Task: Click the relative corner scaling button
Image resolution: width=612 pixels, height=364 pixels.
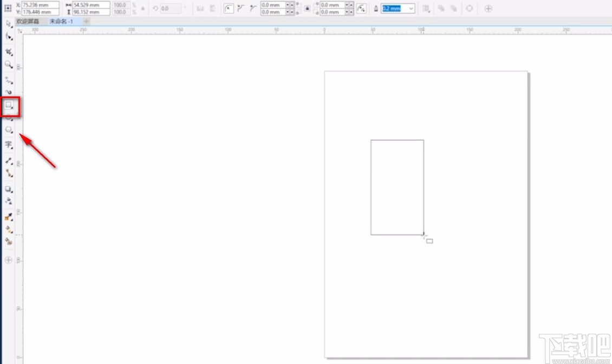Action: (x=361, y=8)
